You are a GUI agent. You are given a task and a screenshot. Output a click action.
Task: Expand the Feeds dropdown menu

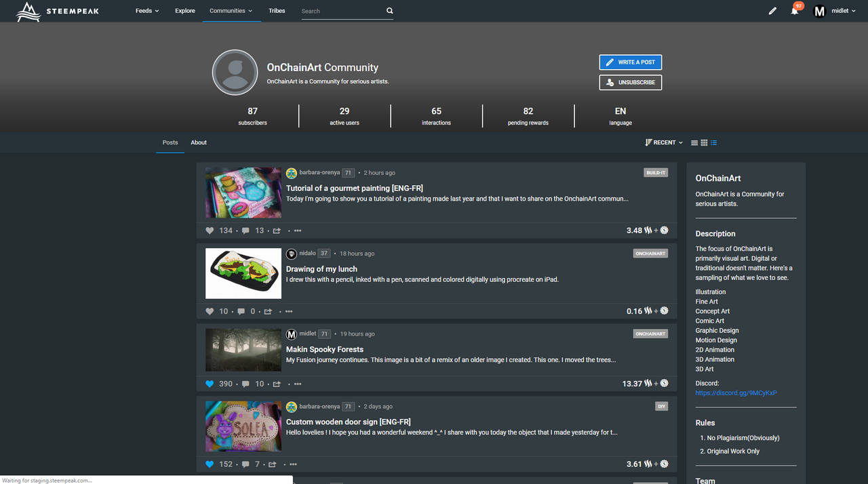(147, 11)
